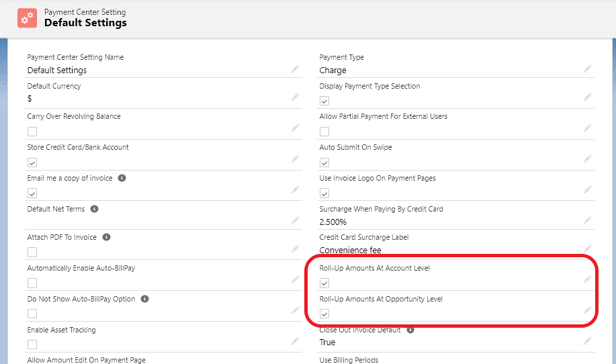Click info icon next to Email me a copy

[122, 178]
